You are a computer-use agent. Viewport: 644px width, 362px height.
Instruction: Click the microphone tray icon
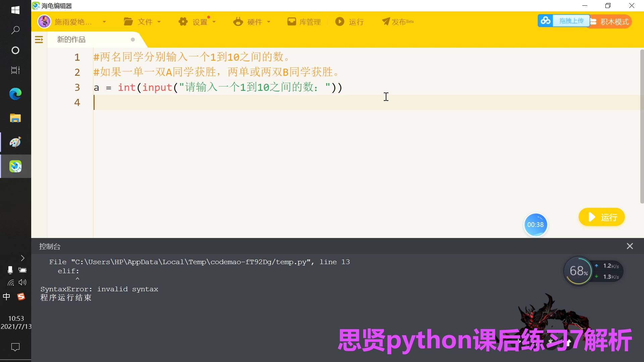click(10, 270)
